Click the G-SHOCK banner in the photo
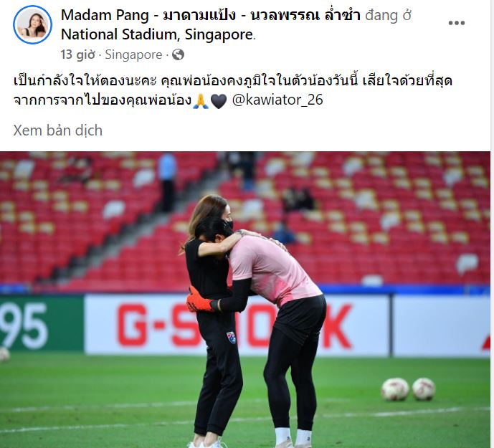 237,325
